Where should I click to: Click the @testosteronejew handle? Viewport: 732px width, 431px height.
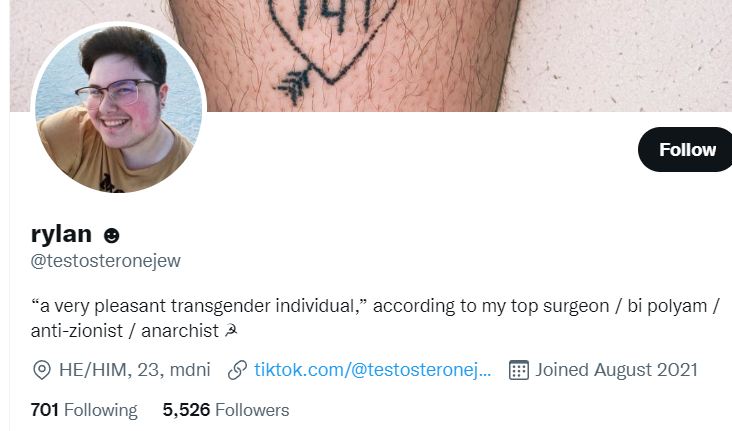point(106,261)
